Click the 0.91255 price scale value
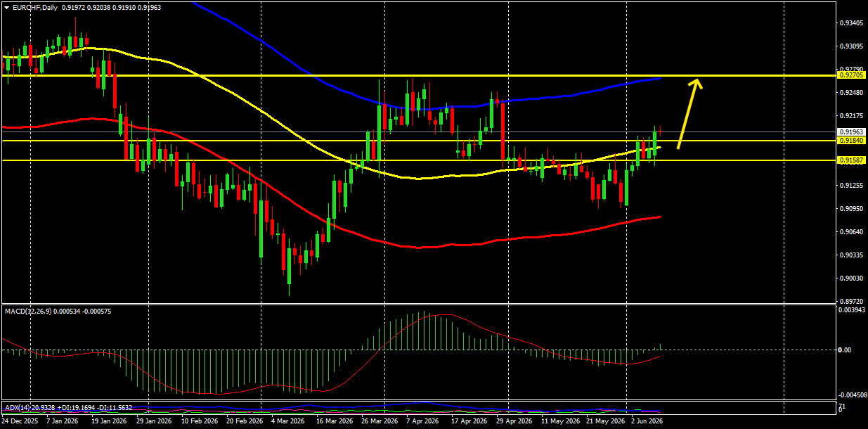The image size is (868, 429). [x=850, y=185]
